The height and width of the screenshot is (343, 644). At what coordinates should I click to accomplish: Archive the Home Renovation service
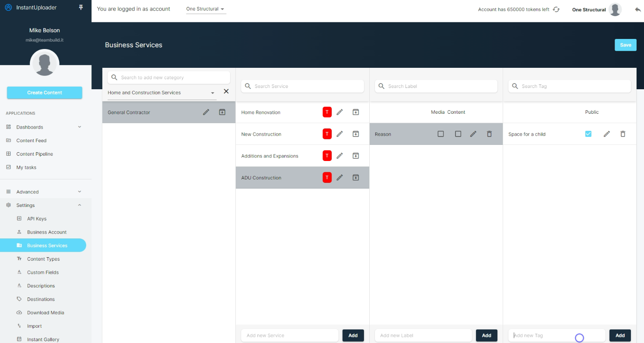point(356,112)
